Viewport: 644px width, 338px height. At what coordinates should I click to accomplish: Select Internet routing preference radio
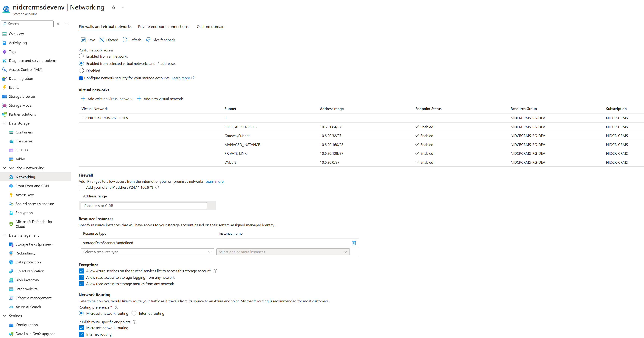(134, 313)
